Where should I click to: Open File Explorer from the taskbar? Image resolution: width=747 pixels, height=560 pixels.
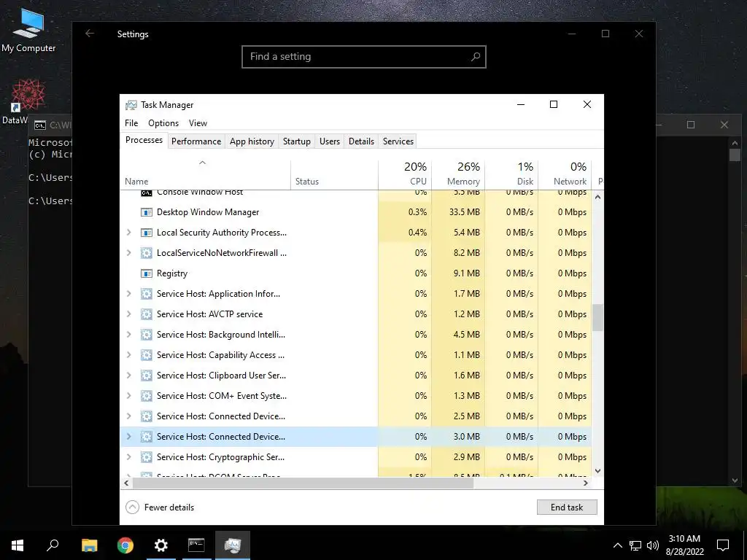[89, 545]
